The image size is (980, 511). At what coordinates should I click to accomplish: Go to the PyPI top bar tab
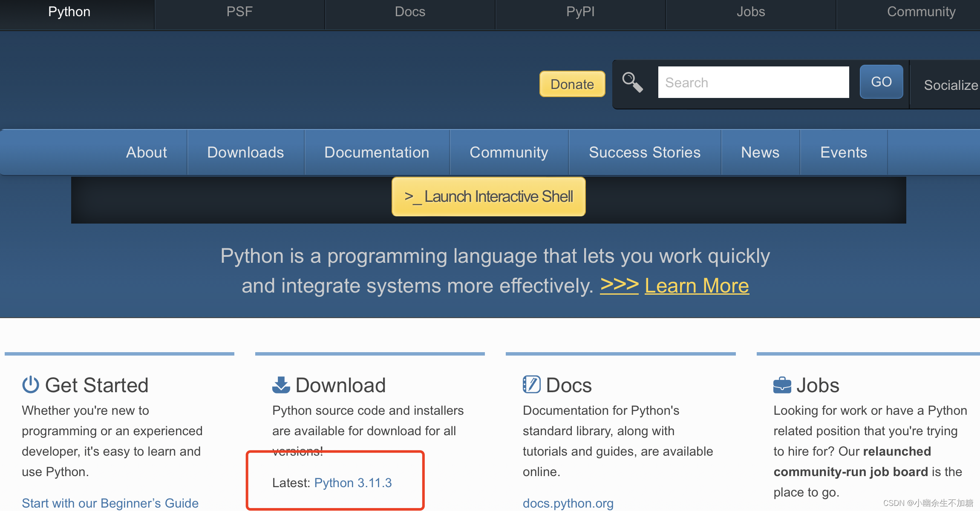point(580,12)
